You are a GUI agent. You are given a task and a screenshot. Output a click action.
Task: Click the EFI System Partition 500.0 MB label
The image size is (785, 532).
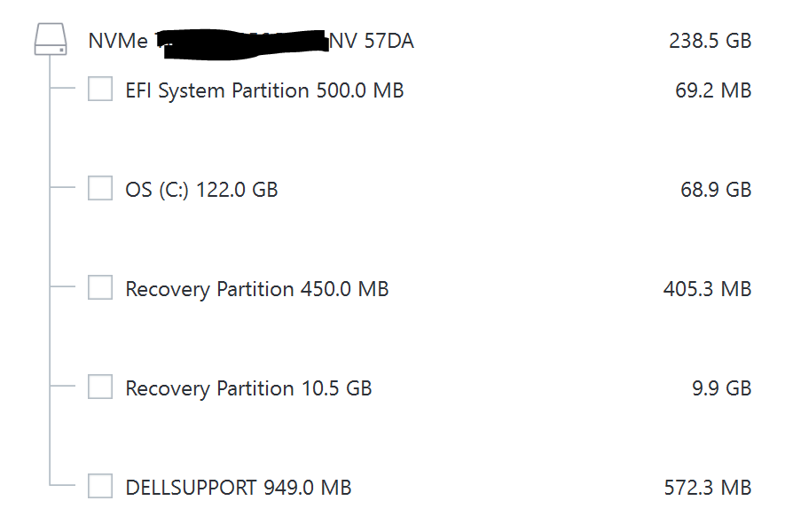[x=264, y=90]
